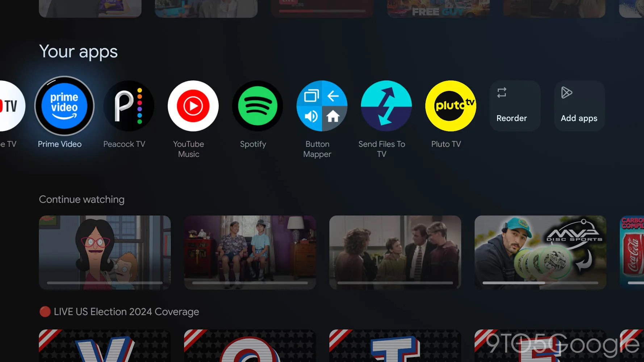The width and height of the screenshot is (644, 362).
Task: Click the "Send Files To TV" label
Action: [x=382, y=149]
